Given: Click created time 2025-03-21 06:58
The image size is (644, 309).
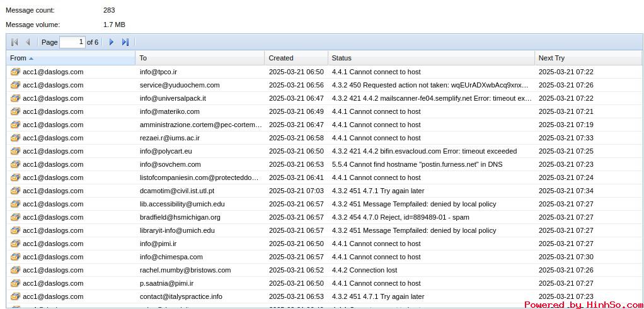Looking at the screenshot, I should pos(296,138).
